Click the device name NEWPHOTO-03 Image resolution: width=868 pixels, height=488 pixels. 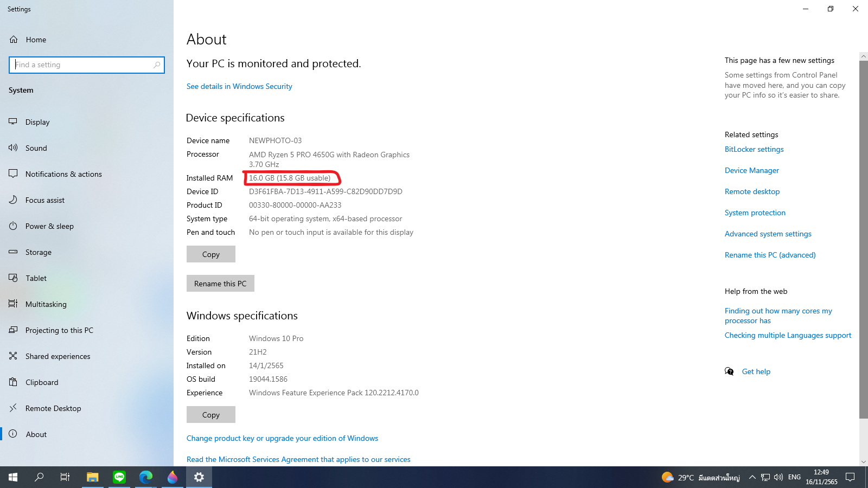(x=275, y=140)
